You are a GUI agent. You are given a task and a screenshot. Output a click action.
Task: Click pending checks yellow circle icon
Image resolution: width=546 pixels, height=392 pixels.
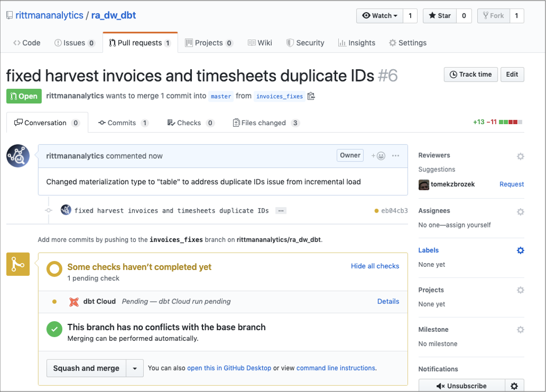pyautogui.click(x=54, y=269)
